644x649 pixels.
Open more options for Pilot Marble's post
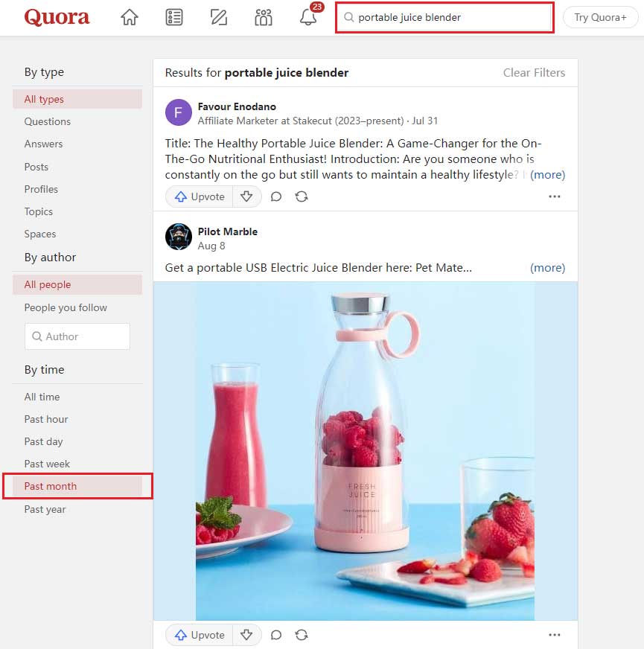[x=554, y=635]
